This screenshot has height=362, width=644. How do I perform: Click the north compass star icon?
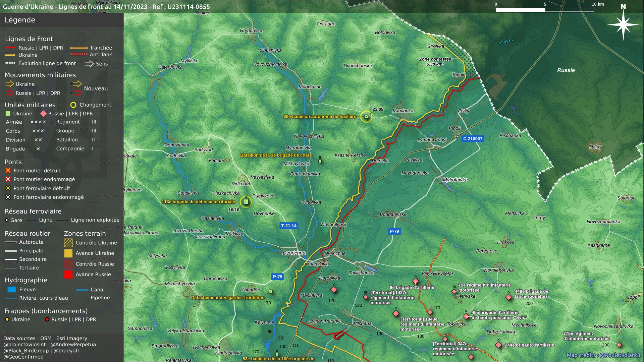(623, 24)
